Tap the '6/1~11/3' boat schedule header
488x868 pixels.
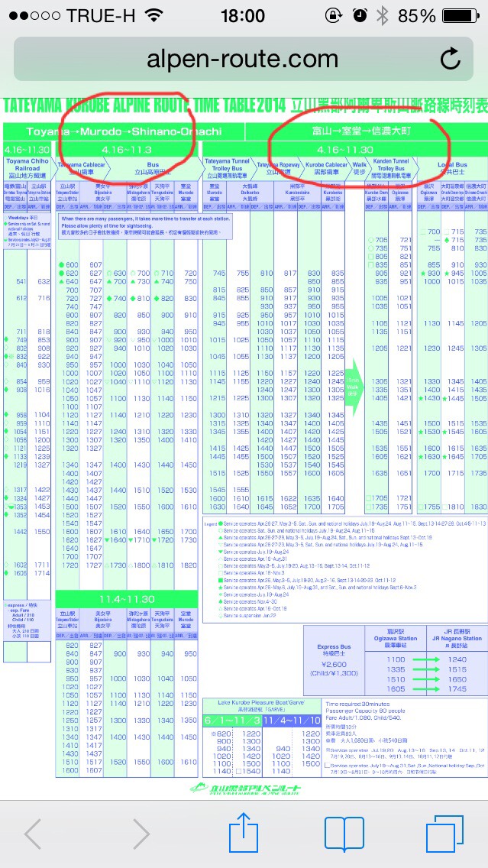[232, 721]
